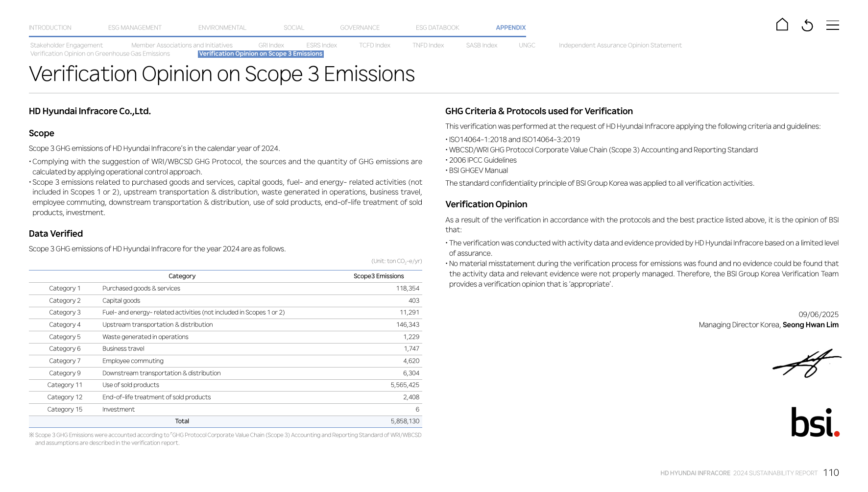Open the TCFD Index link

click(x=375, y=45)
